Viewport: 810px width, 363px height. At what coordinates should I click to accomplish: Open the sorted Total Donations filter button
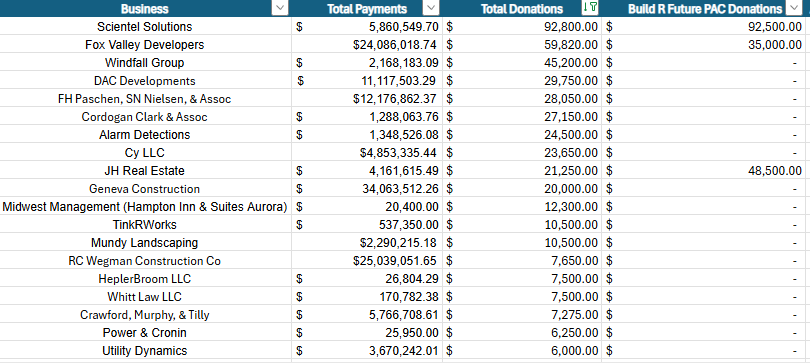pos(590,8)
